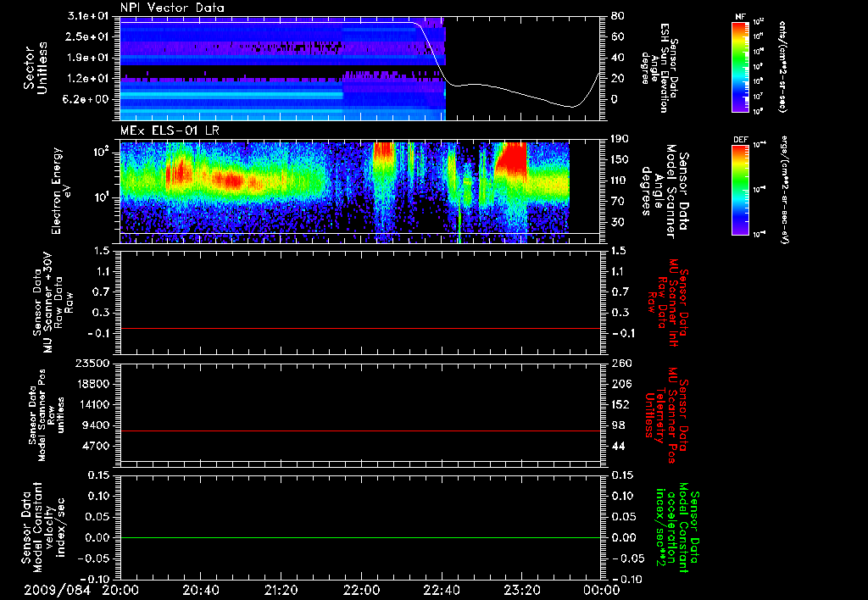Screen dimensions: 868x600
Task: Click the 'DEF' label above color bar
Action: pos(740,140)
